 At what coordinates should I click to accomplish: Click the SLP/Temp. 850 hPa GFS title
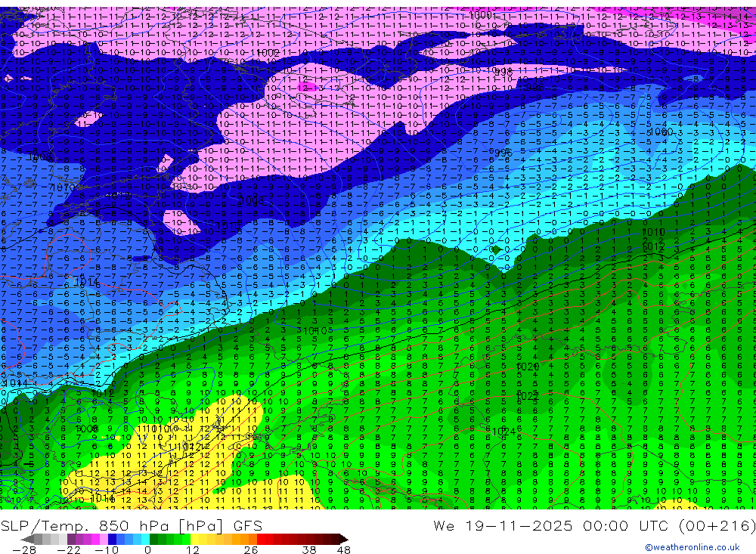pyautogui.click(x=131, y=525)
